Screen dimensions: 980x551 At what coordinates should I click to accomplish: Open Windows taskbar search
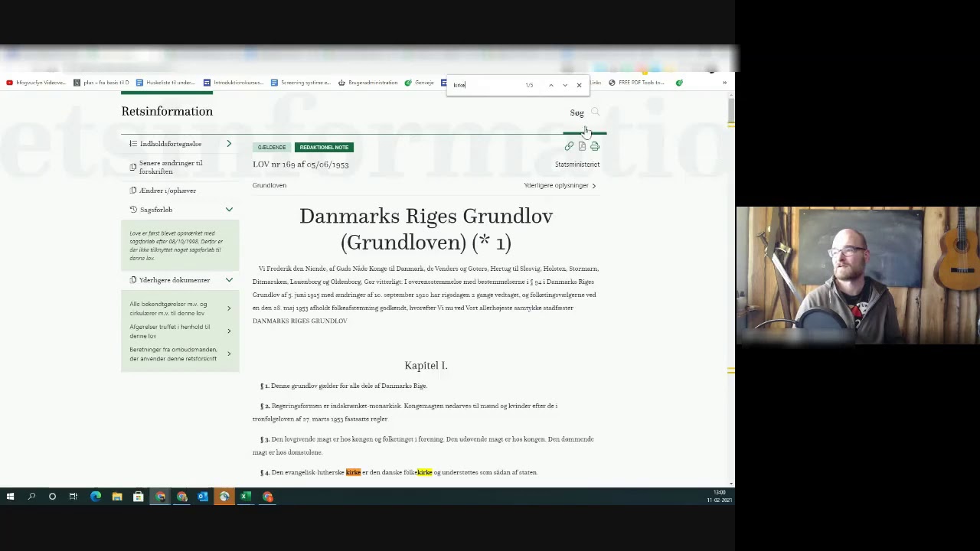31,497
